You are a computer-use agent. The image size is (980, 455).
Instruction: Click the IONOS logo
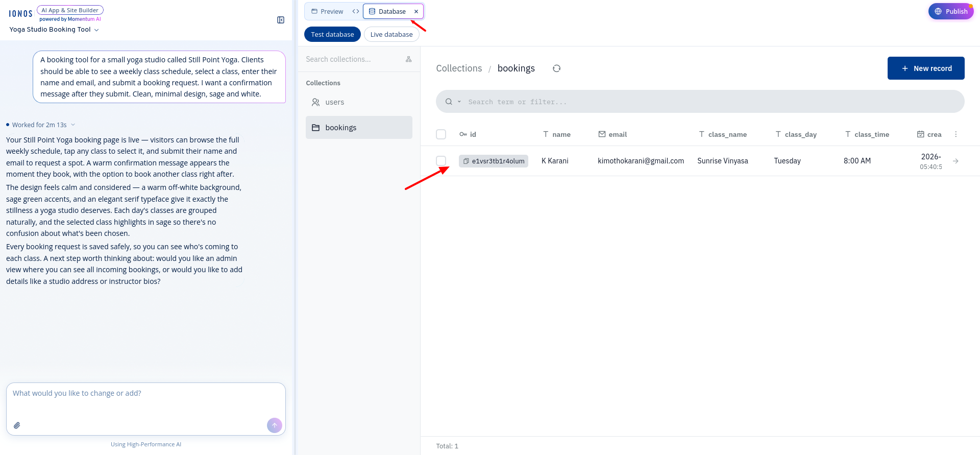click(x=21, y=14)
